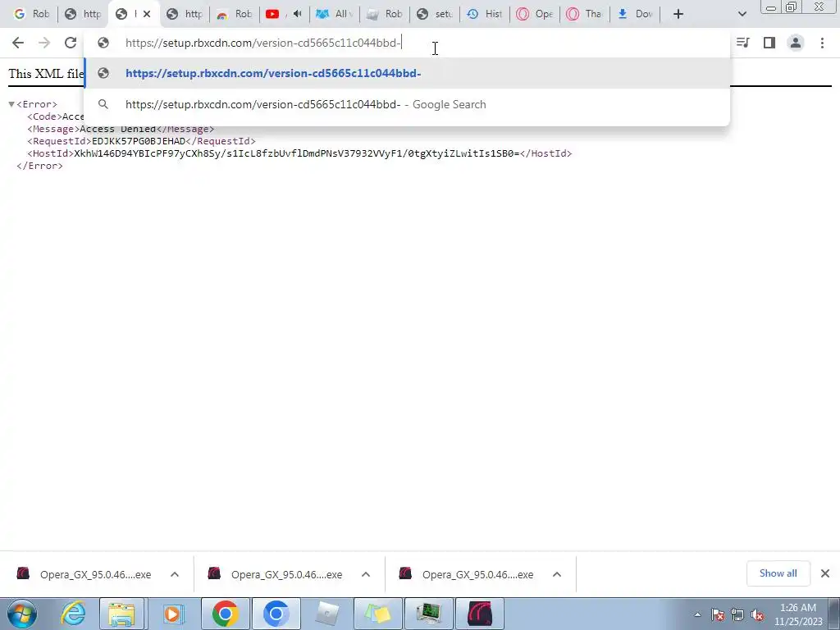Click the blue Chromium taskbar icon
This screenshot has height=630, width=840.
(x=276, y=614)
